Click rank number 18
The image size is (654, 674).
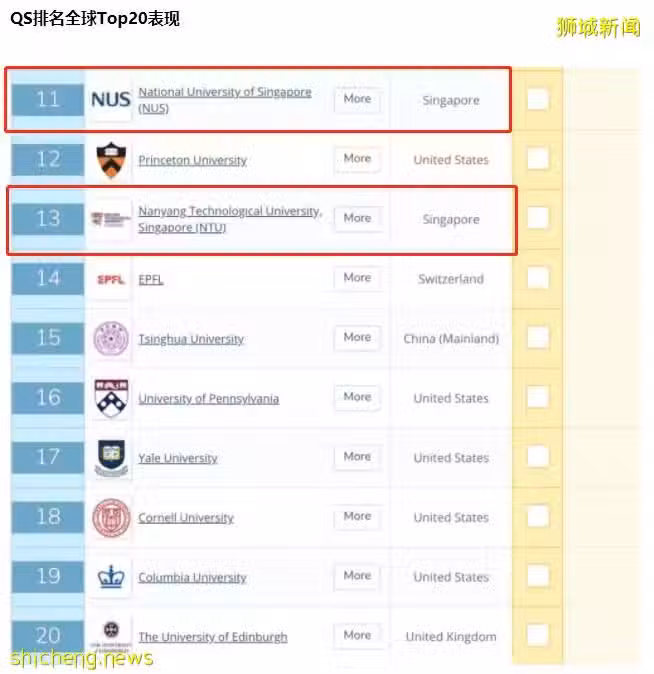click(48, 517)
